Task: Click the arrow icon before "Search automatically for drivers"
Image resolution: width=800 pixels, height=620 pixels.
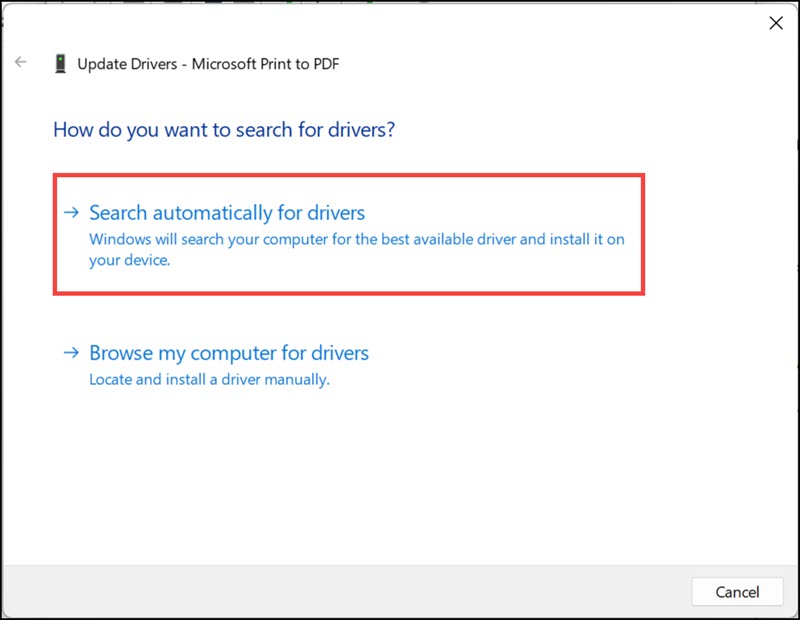Action: tap(72, 212)
